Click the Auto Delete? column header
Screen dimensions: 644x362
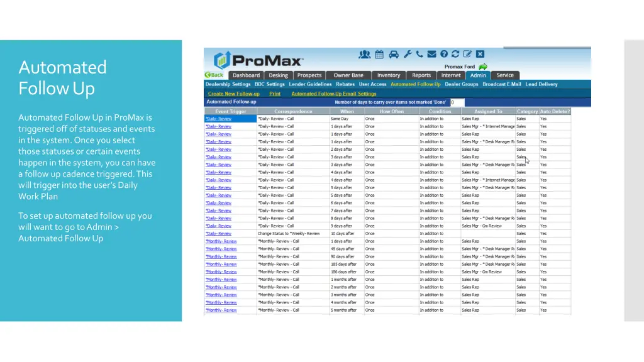tap(555, 111)
